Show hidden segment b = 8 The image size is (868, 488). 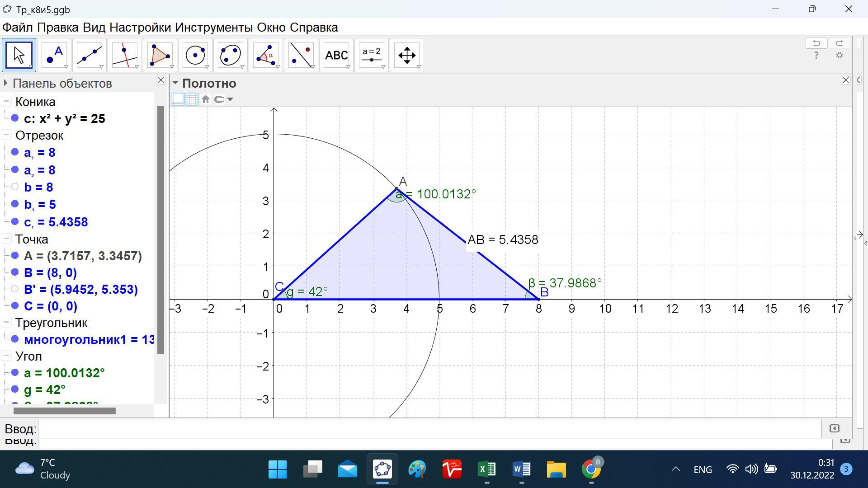click(x=15, y=187)
